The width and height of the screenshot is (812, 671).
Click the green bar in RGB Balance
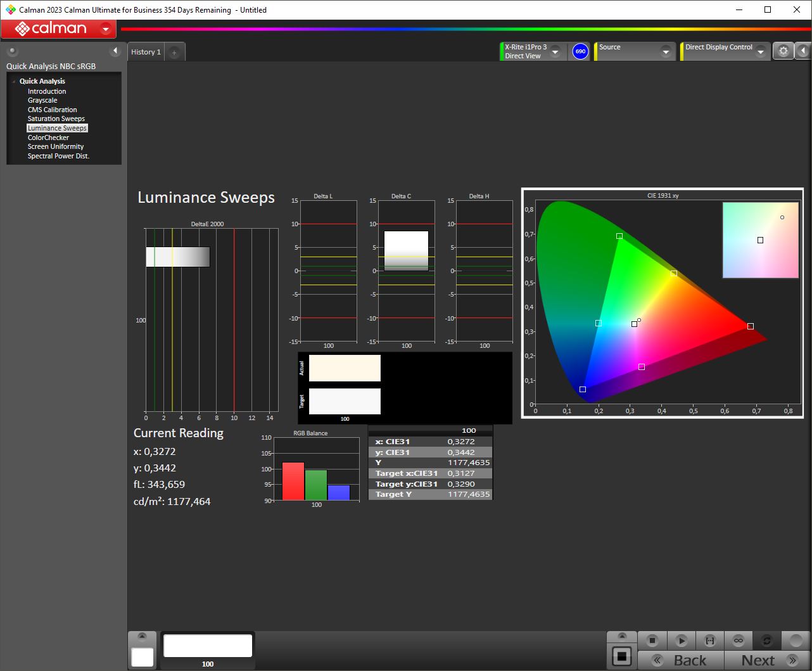[316, 485]
